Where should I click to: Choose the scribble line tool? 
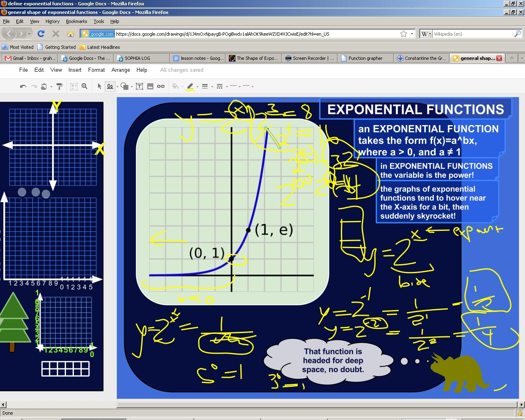click(x=109, y=87)
